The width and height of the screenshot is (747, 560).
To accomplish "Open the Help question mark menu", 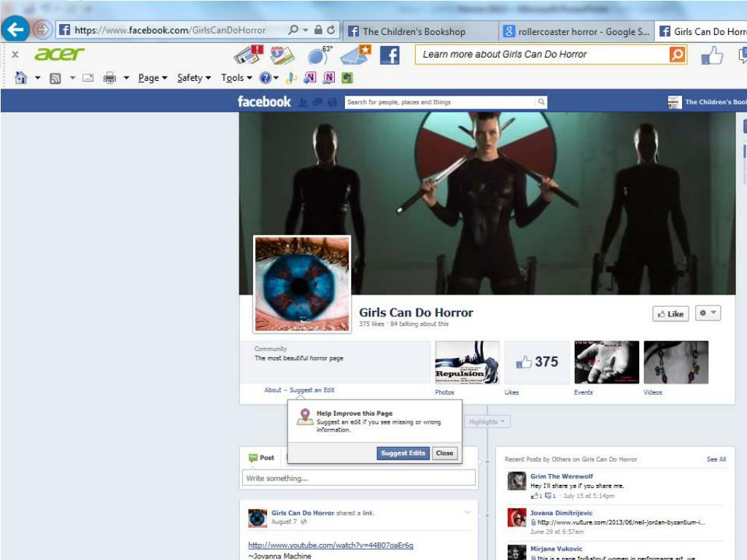I will tap(268, 78).
